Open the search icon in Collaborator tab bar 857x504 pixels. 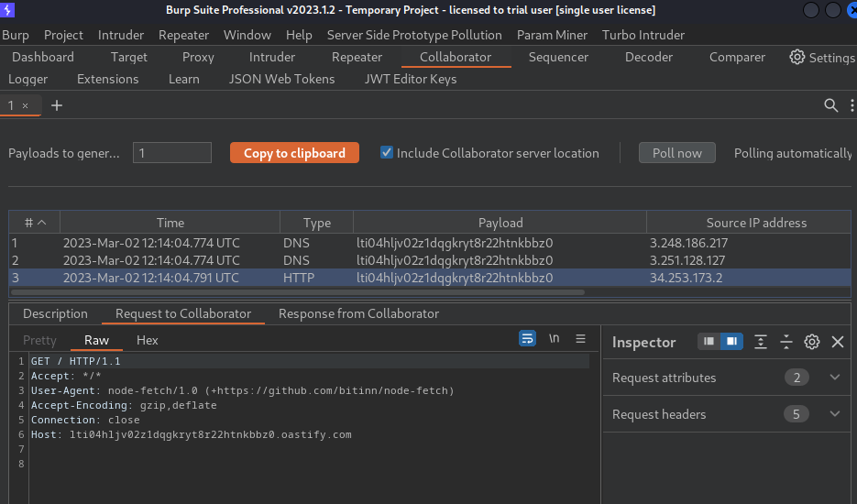[x=830, y=105]
